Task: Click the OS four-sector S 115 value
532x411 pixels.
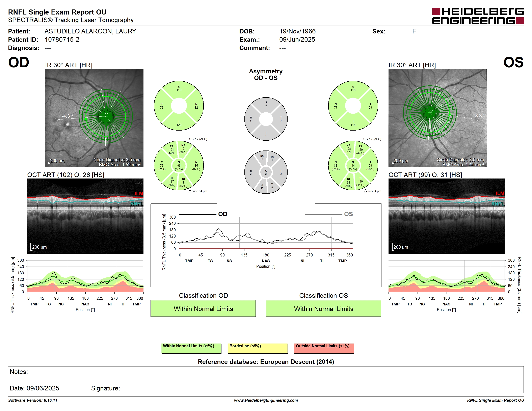Action: (353, 88)
